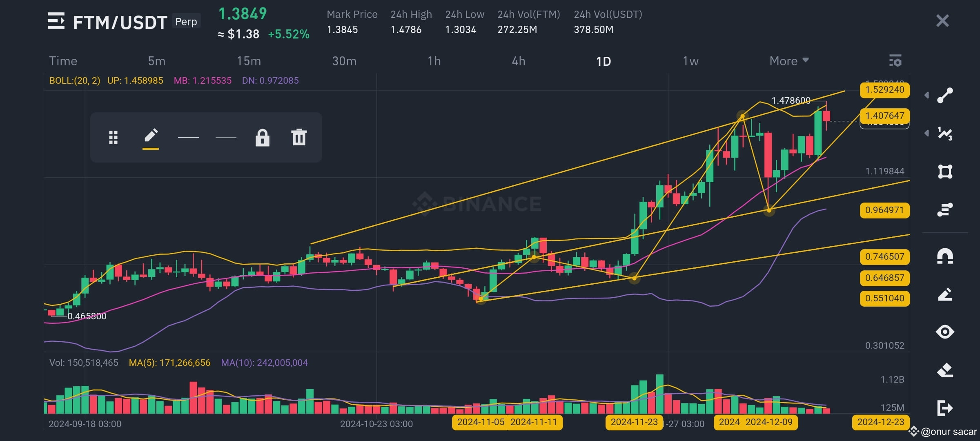
Task: Switch chart to 5m interval
Action: pos(157,61)
